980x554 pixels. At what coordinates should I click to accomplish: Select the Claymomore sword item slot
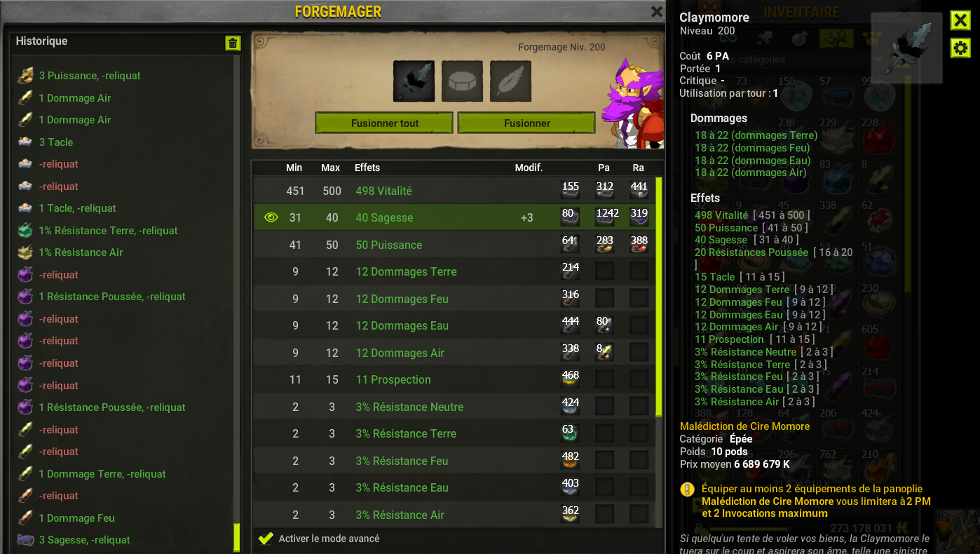(x=414, y=81)
